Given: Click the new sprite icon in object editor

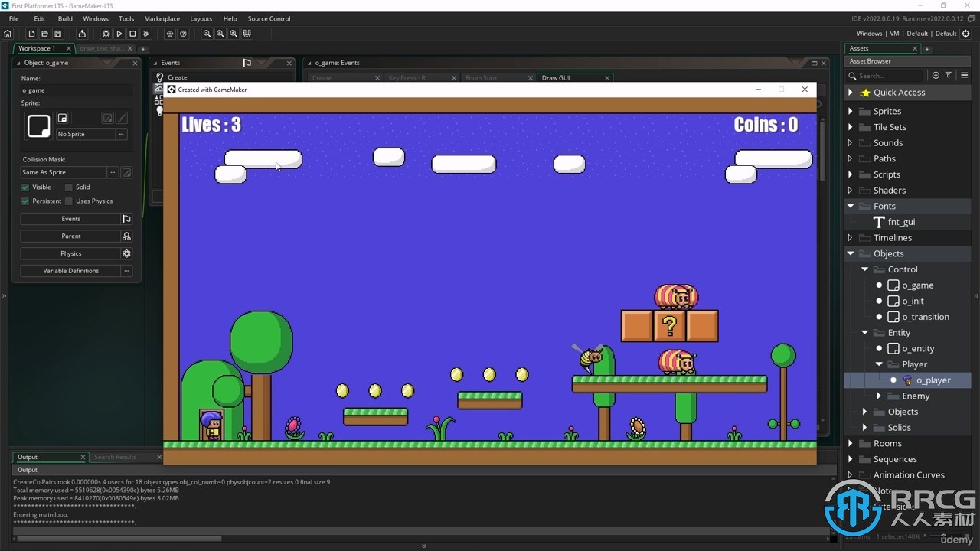Looking at the screenshot, I should point(63,118).
